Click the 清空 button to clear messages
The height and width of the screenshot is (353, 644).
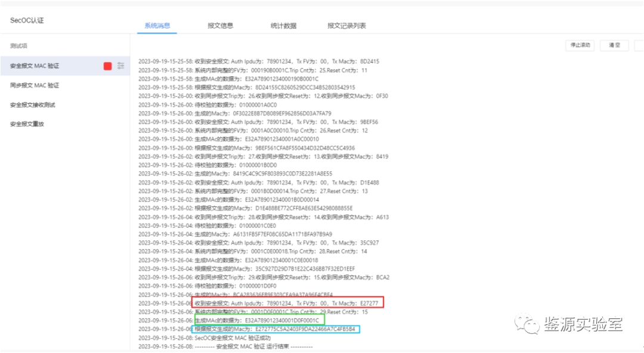(614, 45)
